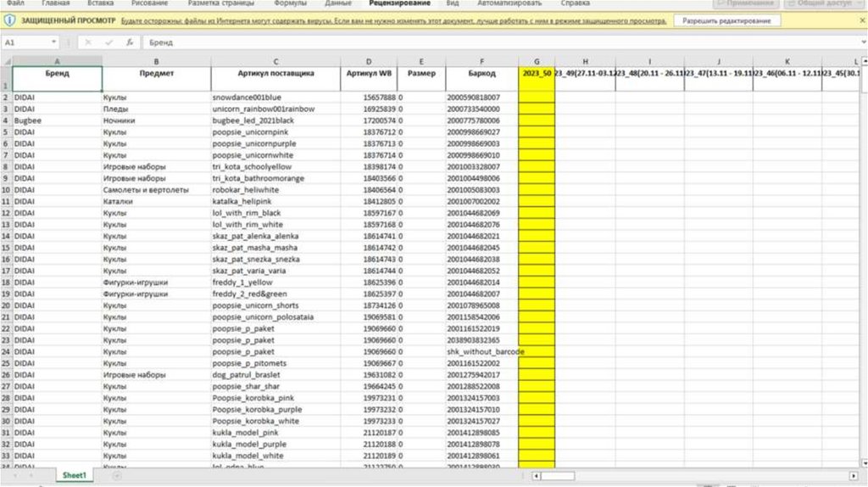Click article number 15657888
868x487 pixels.
(x=369, y=98)
